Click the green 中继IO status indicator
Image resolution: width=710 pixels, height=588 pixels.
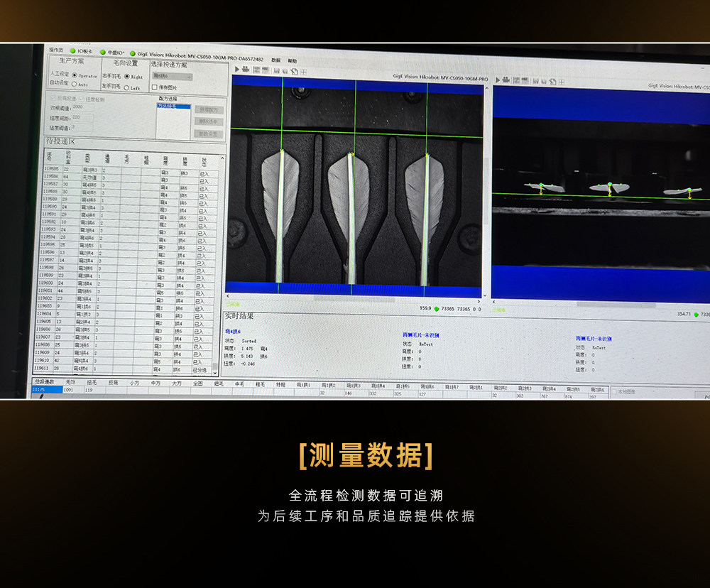point(103,52)
